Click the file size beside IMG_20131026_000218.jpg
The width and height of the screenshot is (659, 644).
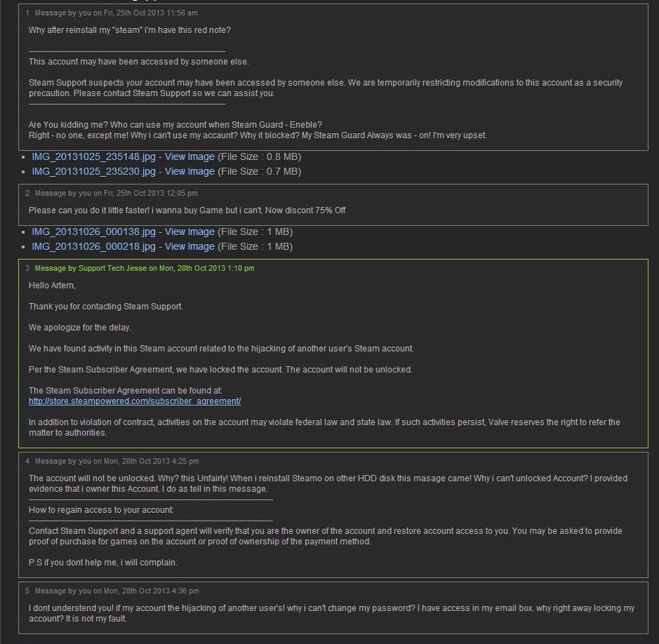pyautogui.click(x=255, y=247)
